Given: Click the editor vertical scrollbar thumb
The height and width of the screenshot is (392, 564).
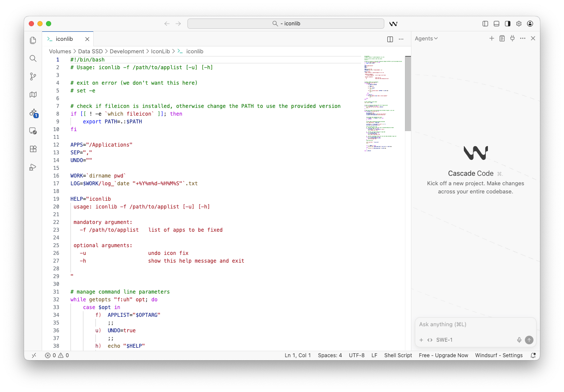Looking at the screenshot, I should (x=408, y=94).
